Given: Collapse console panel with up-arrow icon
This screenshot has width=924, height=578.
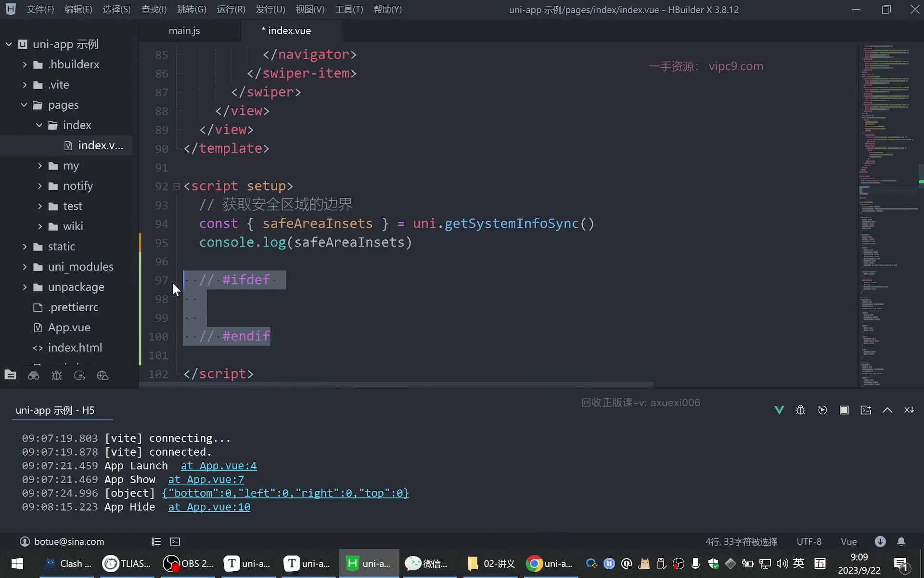Looking at the screenshot, I should (x=887, y=410).
